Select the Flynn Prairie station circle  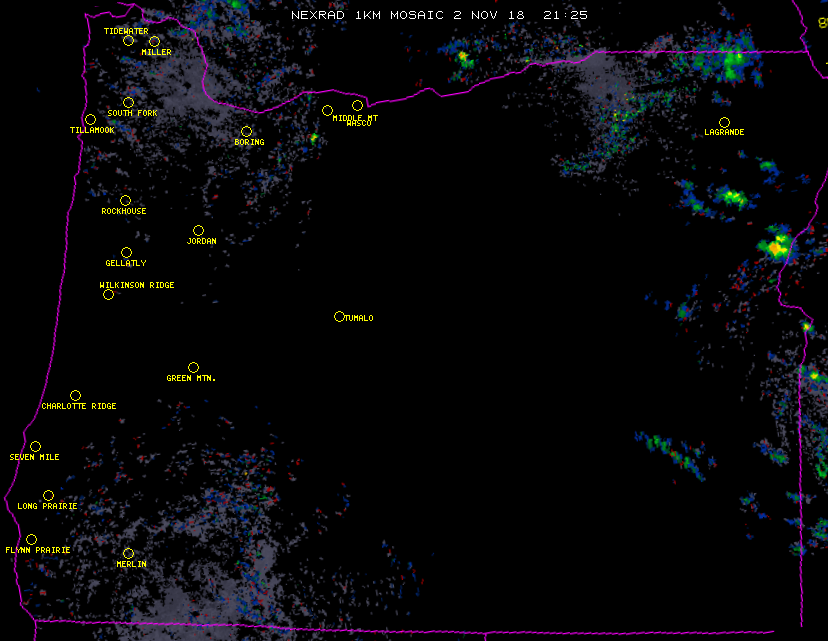click(x=31, y=539)
